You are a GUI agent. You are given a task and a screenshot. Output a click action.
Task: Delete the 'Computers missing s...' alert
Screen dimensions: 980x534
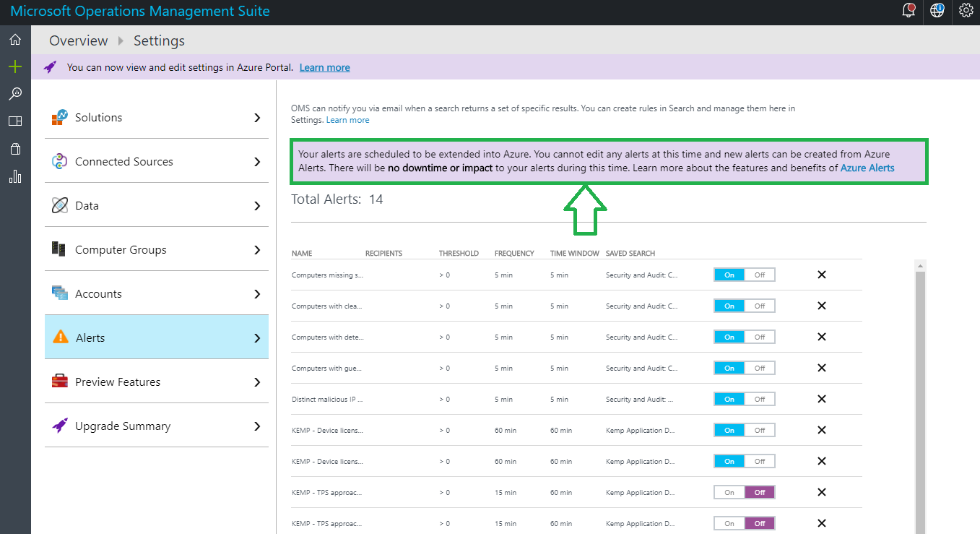click(x=821, y=275)
